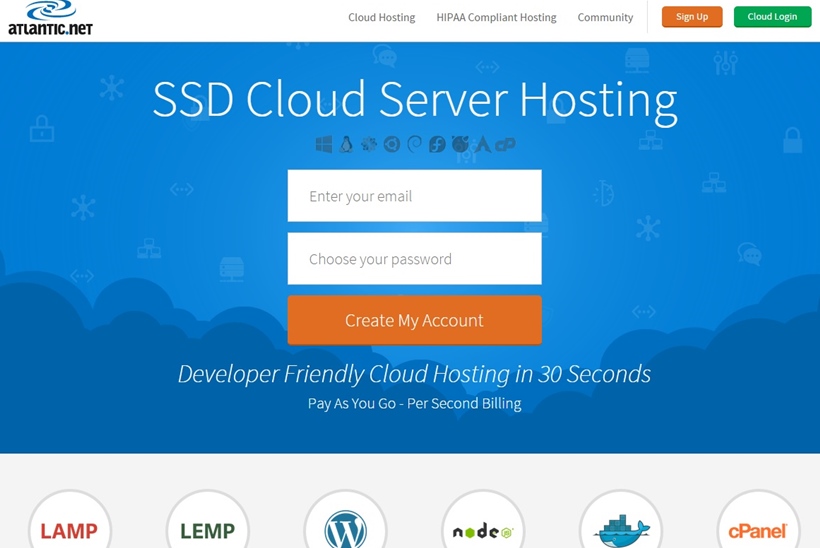Select the Debian swirl icon
The width and height of the screenshot is (820, 548).
coord(414,144)
